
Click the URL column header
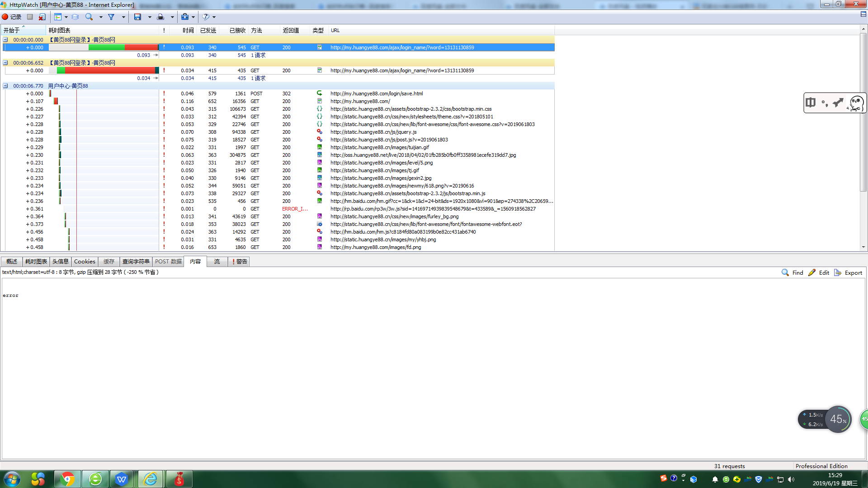(x=335, y=30)
